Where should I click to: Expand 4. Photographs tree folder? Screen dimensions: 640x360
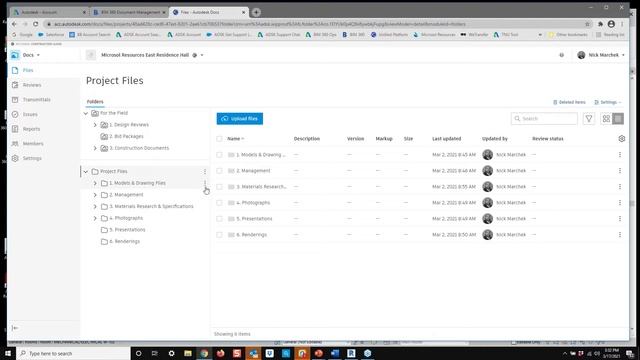[x=95, y=218]
